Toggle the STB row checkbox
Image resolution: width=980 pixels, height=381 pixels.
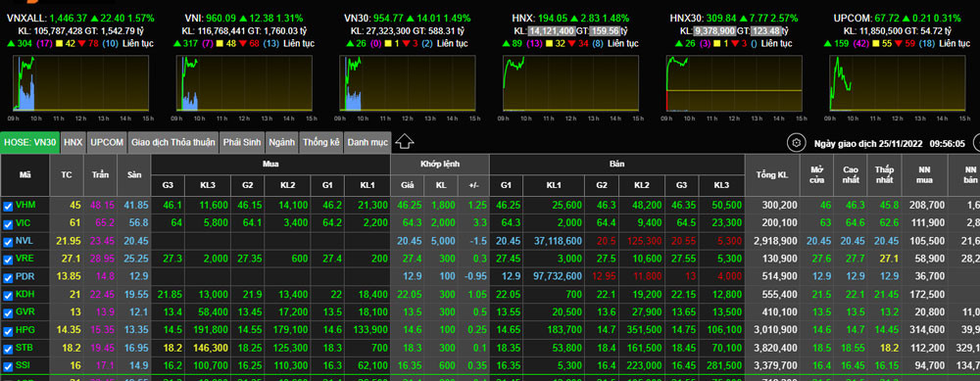(8, 349)
